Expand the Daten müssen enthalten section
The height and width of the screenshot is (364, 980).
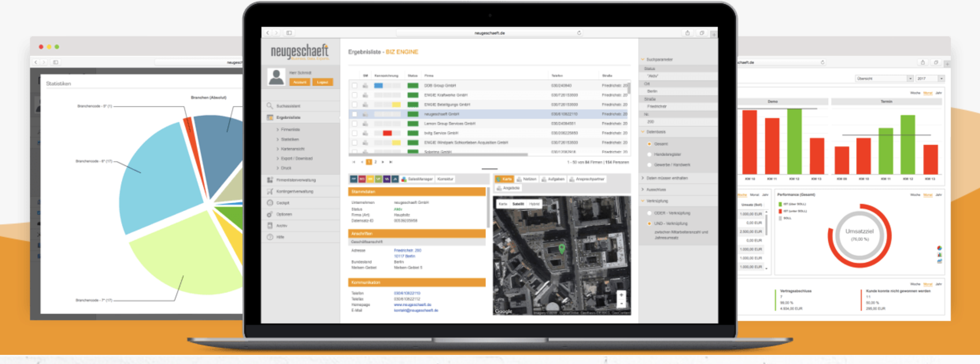click(x=643, y=178)
